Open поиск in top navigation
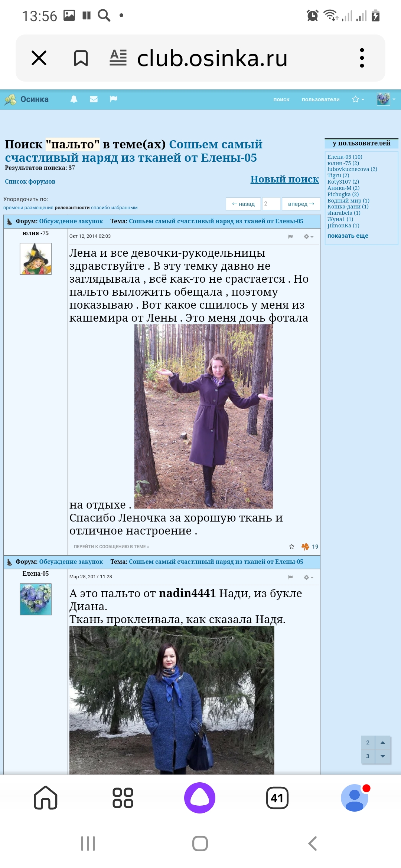This screenshot has height=868, width=401. (281, 99)
